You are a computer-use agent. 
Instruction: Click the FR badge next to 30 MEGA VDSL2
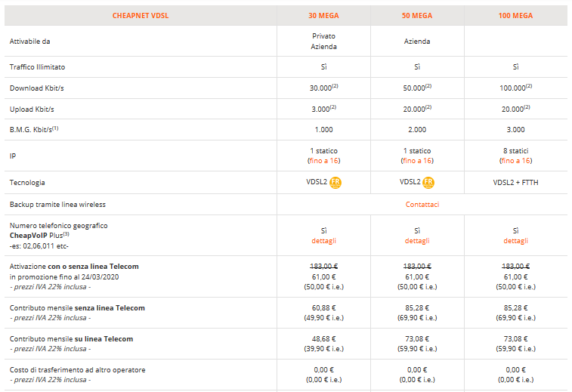click(x=335, y=182)
